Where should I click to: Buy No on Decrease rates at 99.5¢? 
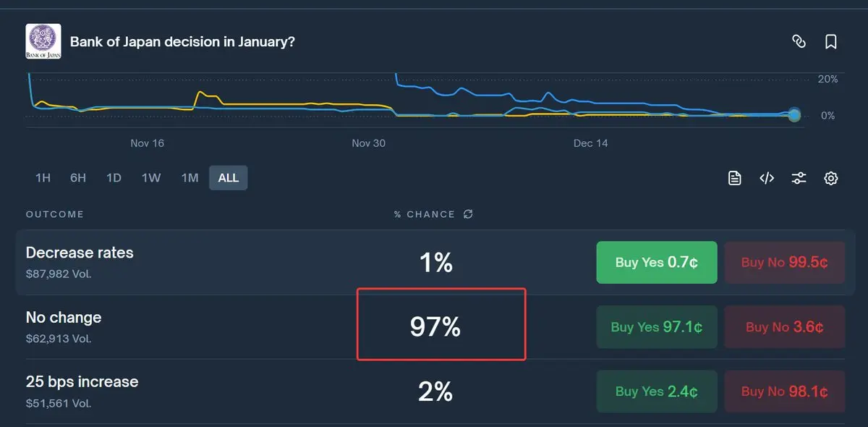(785, 263)
